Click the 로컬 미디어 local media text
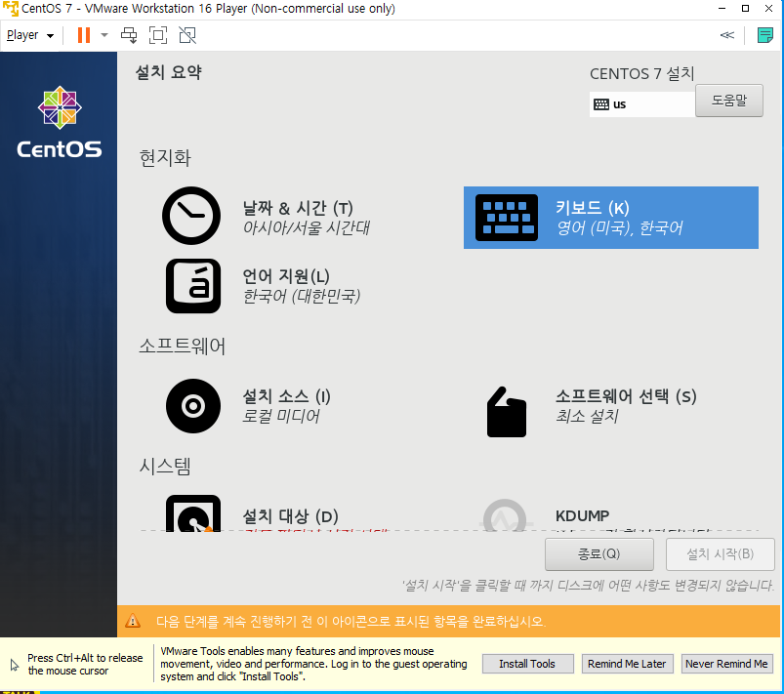The width and height of the screenshot is (784, 694). click(281, 416)
